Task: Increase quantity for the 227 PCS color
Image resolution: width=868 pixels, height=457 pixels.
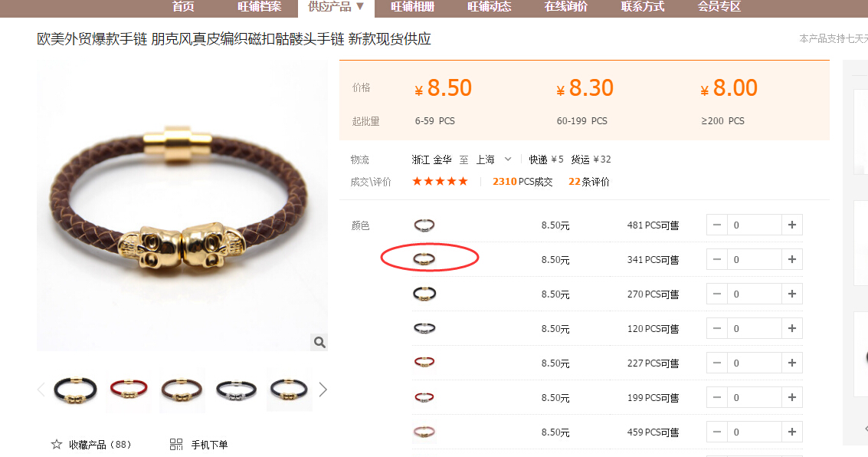Action: click(792, 363)
